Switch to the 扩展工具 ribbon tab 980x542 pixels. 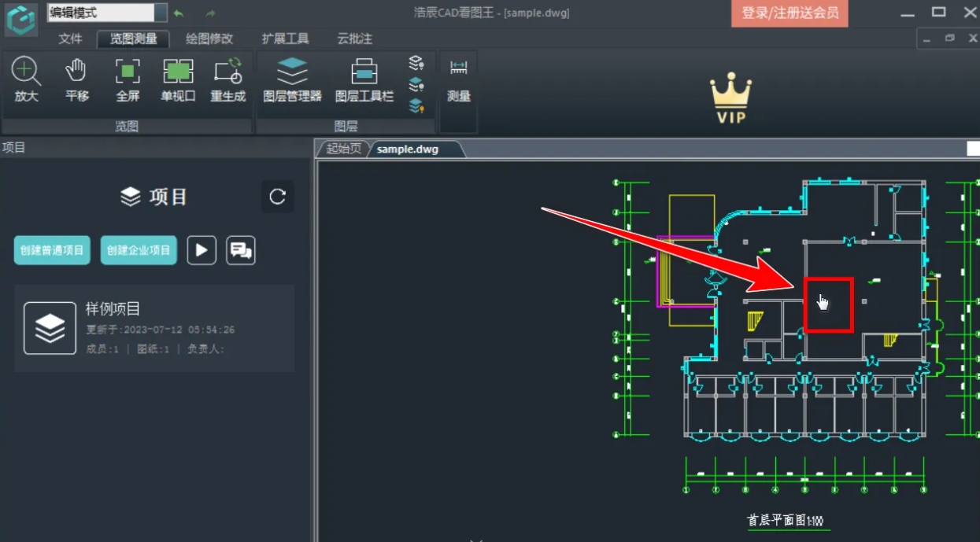[x=285, y=39]
